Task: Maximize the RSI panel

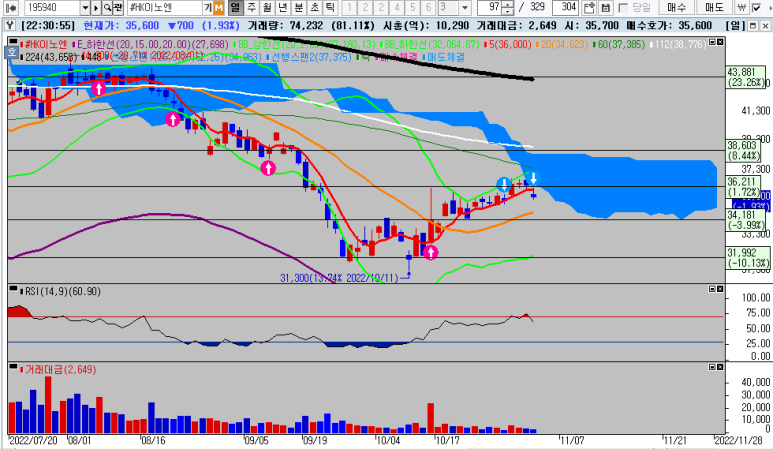Action: (x=712, y=289)
